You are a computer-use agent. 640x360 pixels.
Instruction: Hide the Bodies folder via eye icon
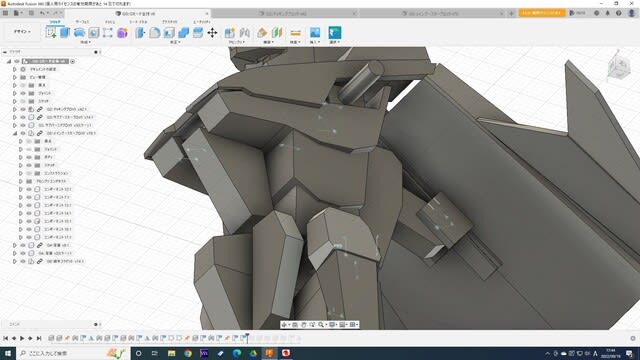coord(29,157)
